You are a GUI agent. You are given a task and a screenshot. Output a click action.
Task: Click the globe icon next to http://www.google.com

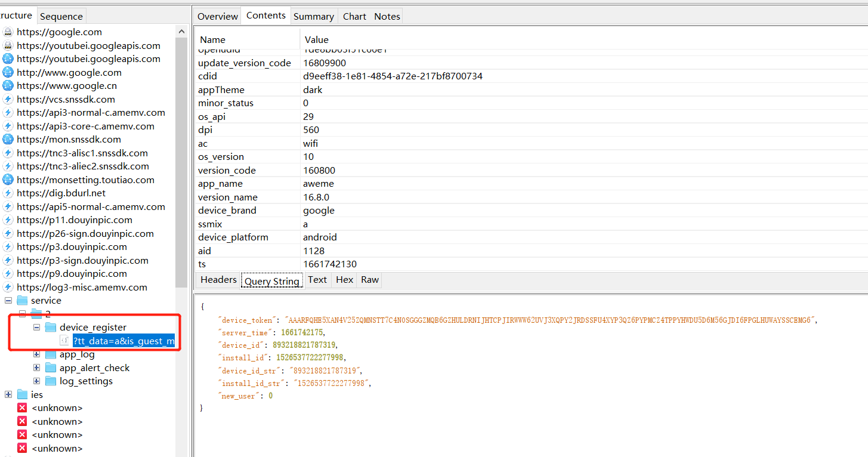pyautogui.click(x=8, y=72)
